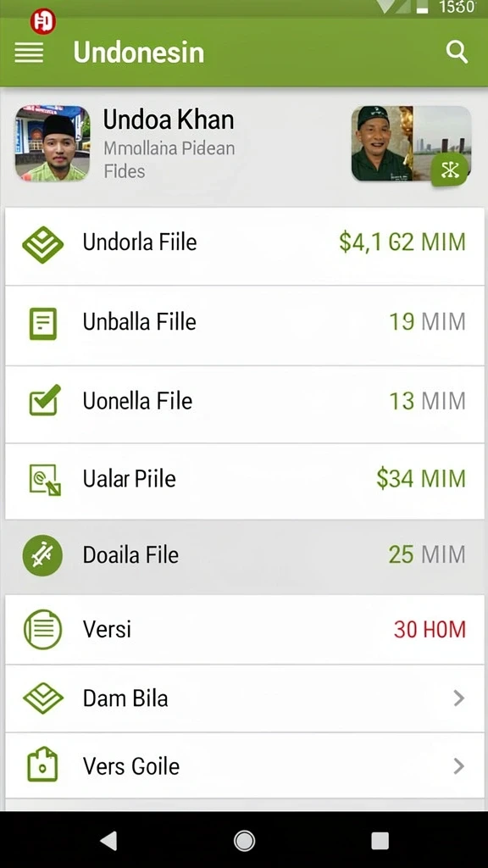Tap the clipboard icon beside Vers Goile
Screen dimensions: 488x868
pyautogui.click(x=42, y=765)
